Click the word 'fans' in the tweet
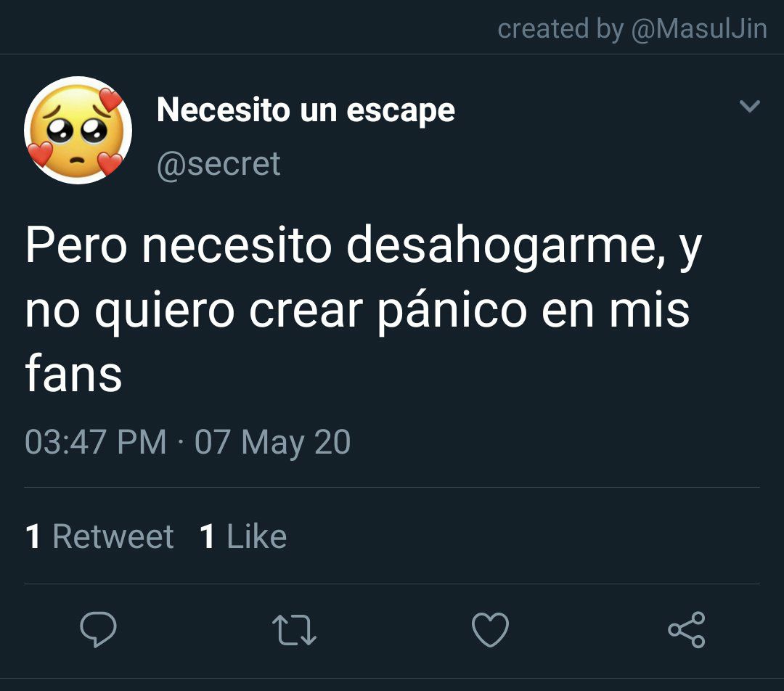 tap(73, 373)
